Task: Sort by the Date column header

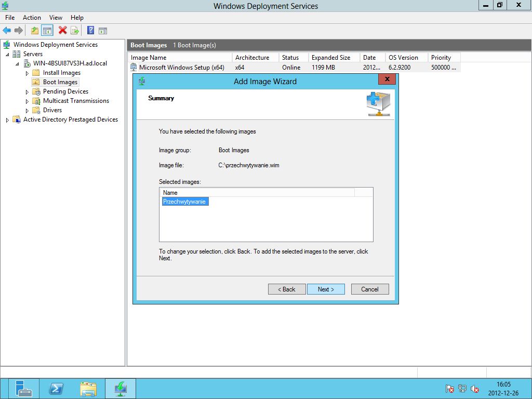Action: coord(373,57)
